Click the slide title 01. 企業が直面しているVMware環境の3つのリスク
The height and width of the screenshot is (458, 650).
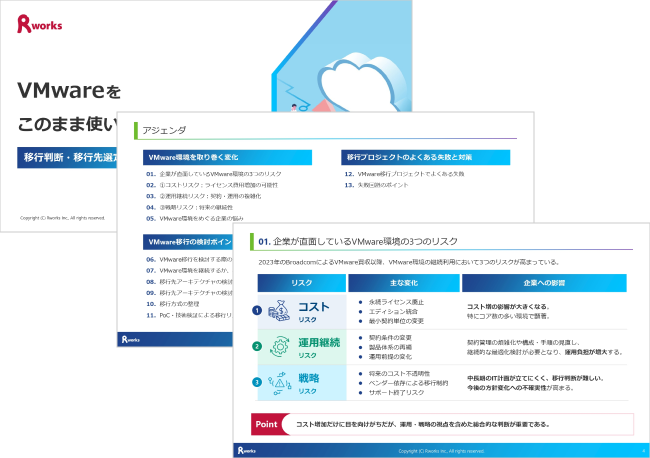pyautogui.click(x=358, y=242)
